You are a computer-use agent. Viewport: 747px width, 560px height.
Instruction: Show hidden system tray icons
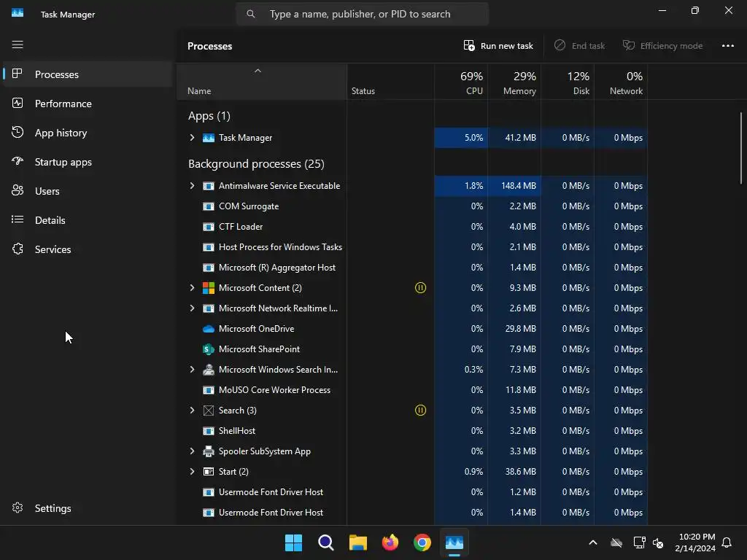(x=592, y=542)
